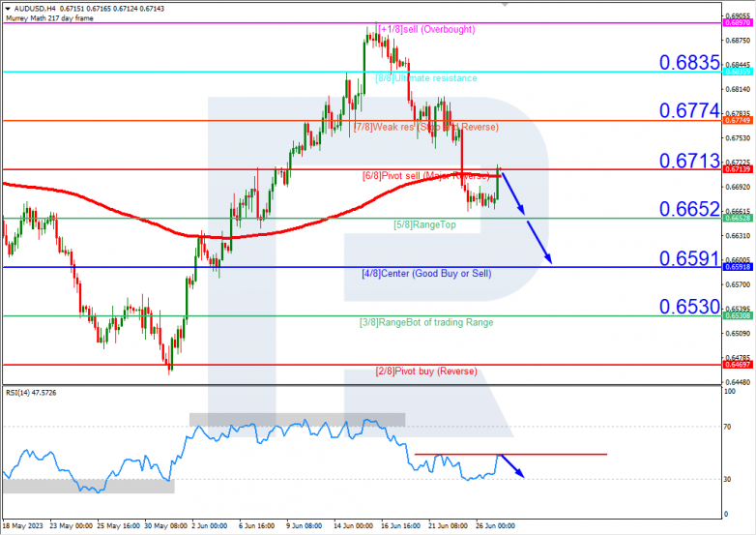The width and height of the screenshot is (756, 535).
Task: Click the 2 Jun 00:00 time label
Action: pyautogui.click(x=209, y=526)
